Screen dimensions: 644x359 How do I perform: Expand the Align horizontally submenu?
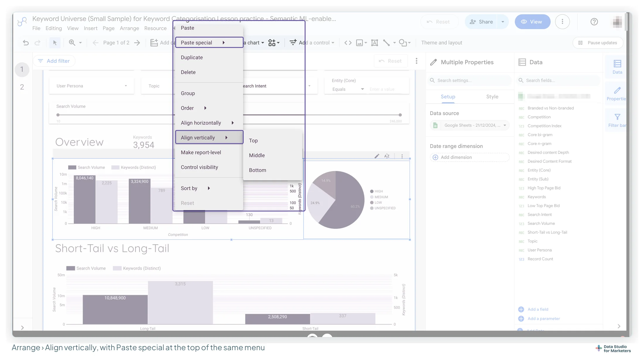(209, 123)
